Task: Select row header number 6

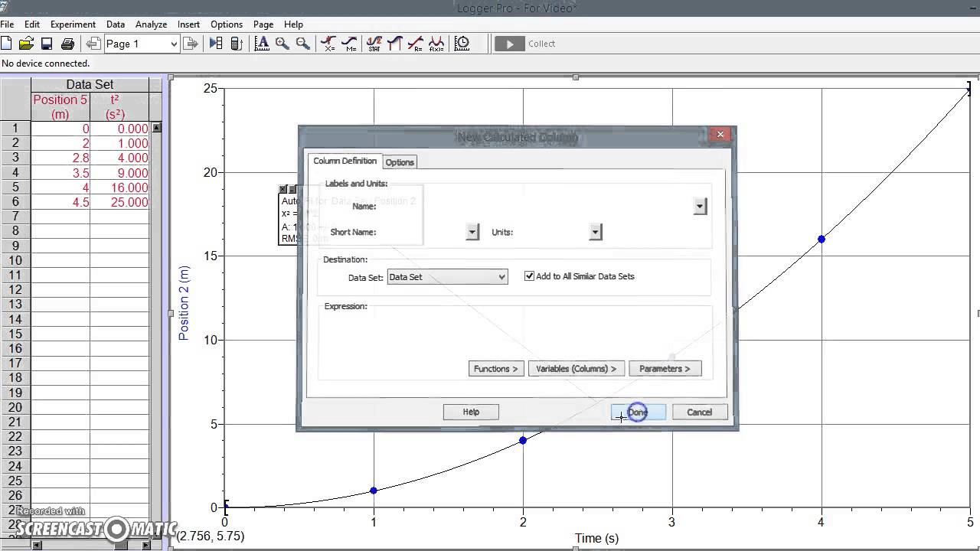Action: 15,202
